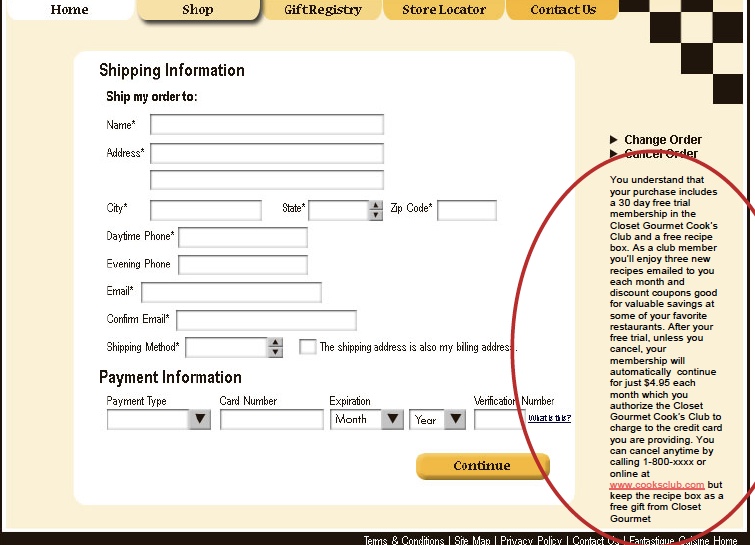Click the Continue button
The width and height of the screenshot is (755, 545).
pyautogui.click(x=482, y=466)
